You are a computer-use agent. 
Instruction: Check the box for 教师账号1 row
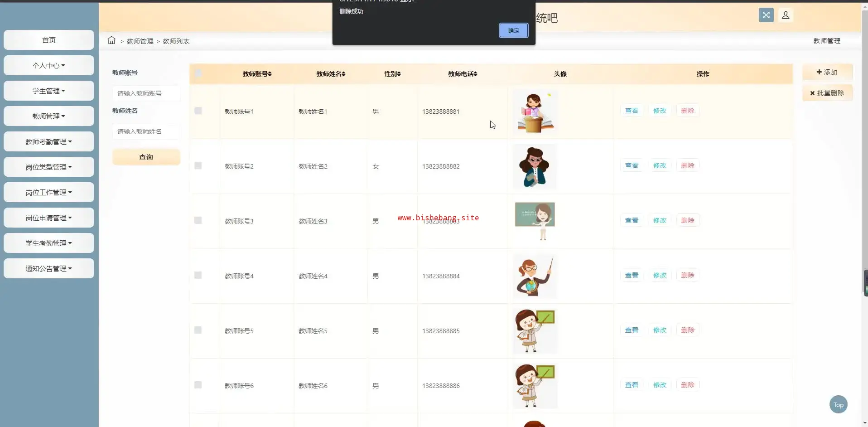tap(198, 111)
